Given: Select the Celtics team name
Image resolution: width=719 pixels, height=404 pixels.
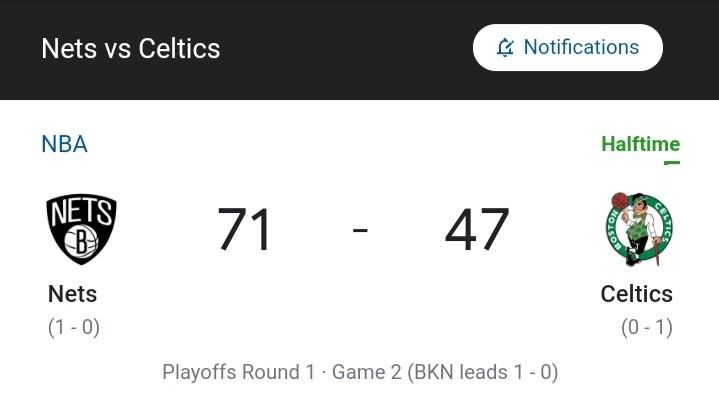Looking at the screenshot, I should (636, 294).
